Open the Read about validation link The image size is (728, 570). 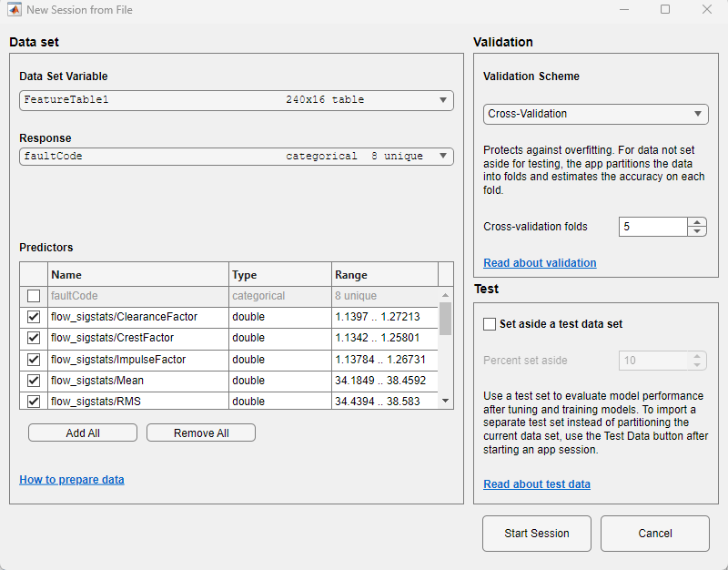pos(540,263)
